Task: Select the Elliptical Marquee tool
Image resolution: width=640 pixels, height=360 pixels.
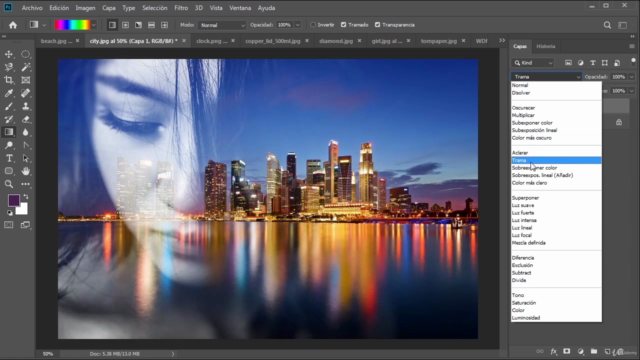Action: 25,54
